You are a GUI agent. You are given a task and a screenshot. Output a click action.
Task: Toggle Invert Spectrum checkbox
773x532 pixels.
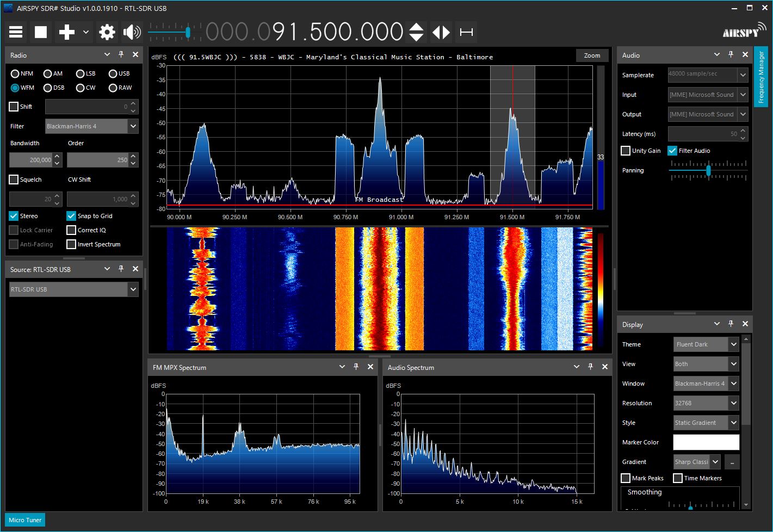(71, 244)
